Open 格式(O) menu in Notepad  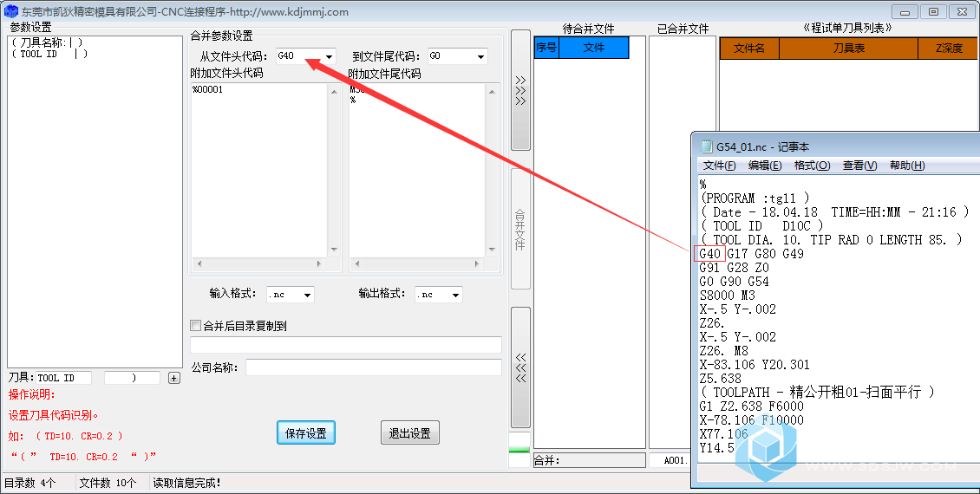pyautogui.click(x=812, y=165)
